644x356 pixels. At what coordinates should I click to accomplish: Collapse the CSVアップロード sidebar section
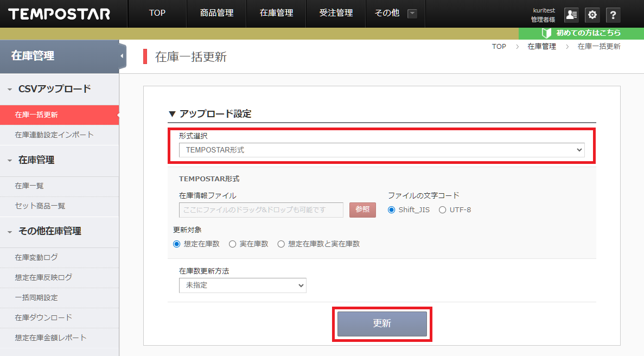pos(10,89)
